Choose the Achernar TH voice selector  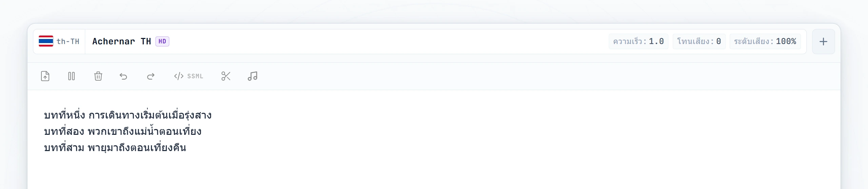(x=131, y=42)
